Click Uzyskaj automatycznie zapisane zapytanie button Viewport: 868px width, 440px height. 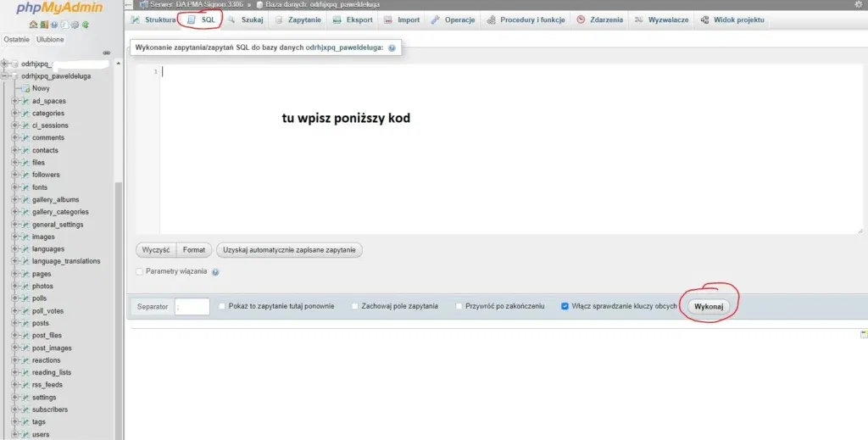coord(290,250)
